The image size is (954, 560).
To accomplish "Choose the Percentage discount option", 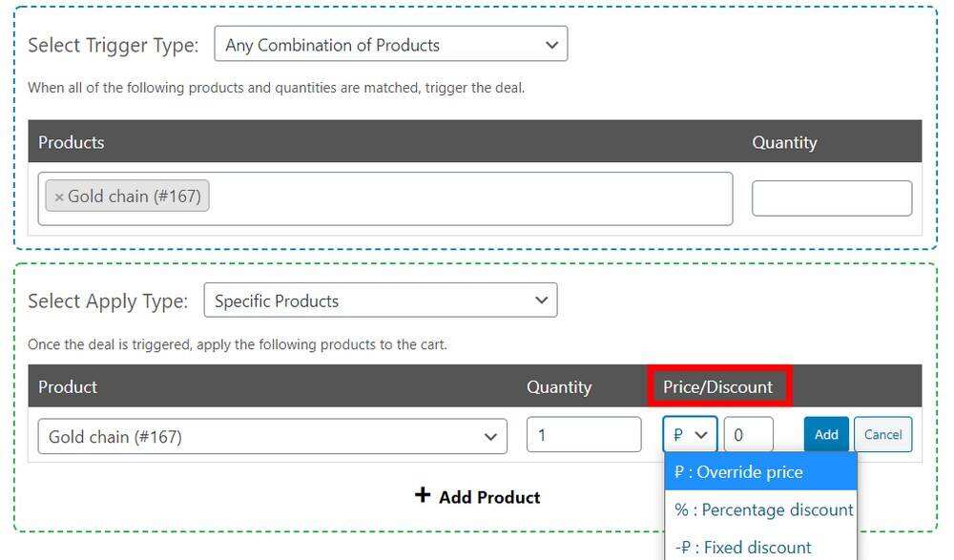I will click(763, 509).
